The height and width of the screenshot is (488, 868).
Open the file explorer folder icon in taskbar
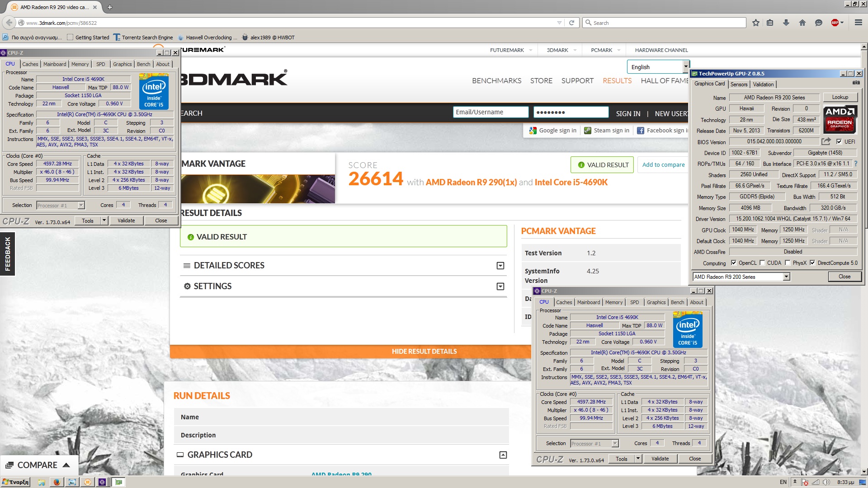pos(41,482)
